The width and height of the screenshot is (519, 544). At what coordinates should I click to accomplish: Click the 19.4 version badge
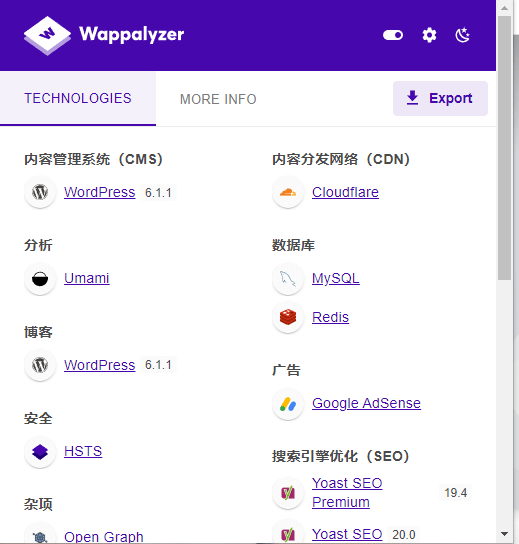[x=456, y=493]
